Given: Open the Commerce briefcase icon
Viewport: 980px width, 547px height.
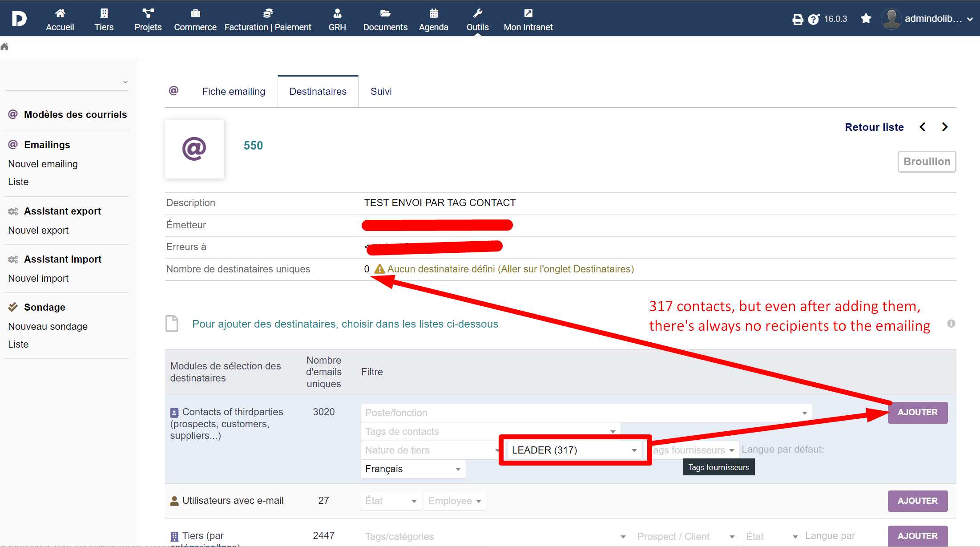Looking at the screenshot, I should click(195, 13).
